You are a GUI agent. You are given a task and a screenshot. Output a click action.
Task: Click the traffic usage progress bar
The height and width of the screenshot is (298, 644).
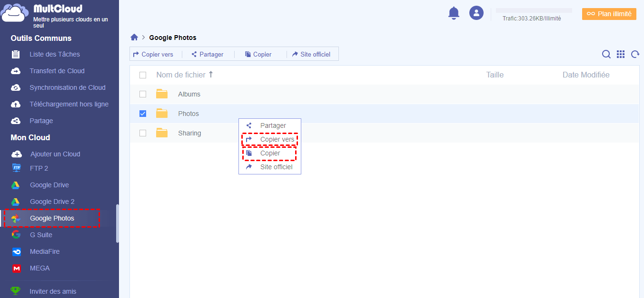coord(534,10)
